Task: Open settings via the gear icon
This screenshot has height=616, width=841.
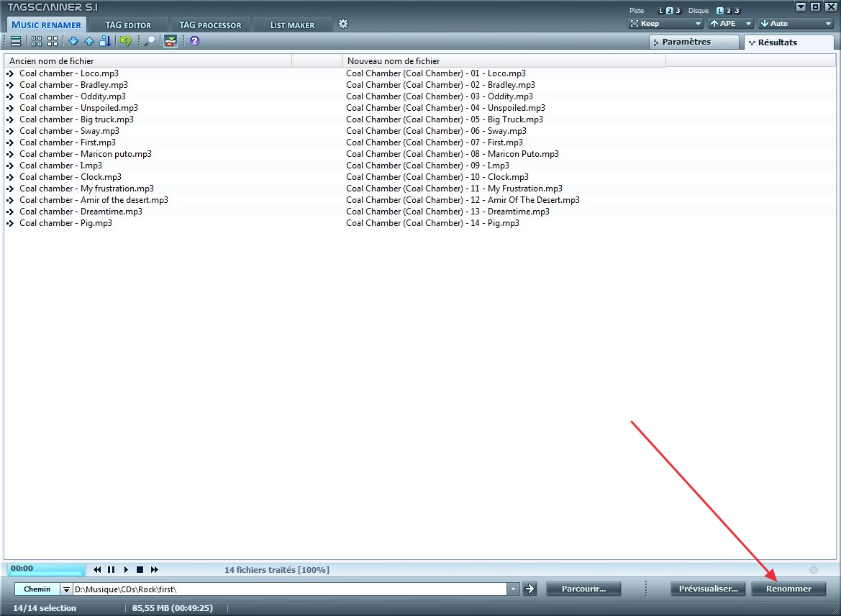Action: coord(343,24)
